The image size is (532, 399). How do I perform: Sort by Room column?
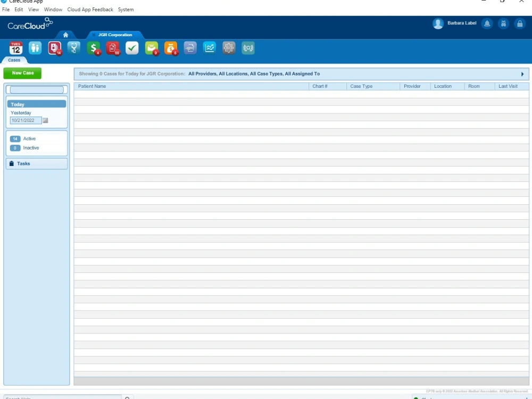click(479, 86)
